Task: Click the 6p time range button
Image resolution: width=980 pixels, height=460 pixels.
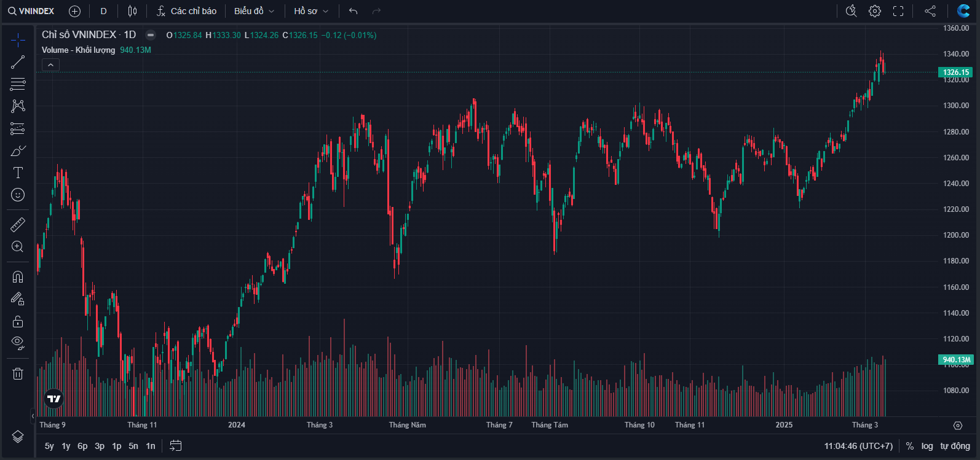Action: tap(82, 446)
